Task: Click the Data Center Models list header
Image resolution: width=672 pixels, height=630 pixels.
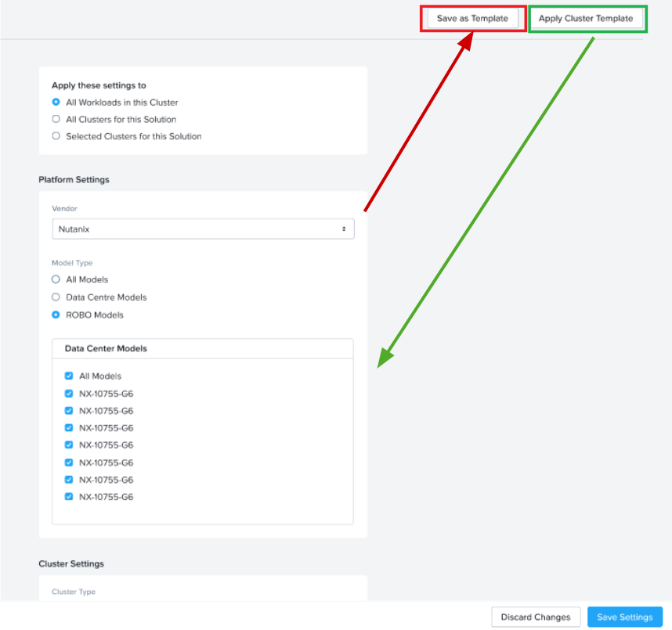Action: coord(203,348)
